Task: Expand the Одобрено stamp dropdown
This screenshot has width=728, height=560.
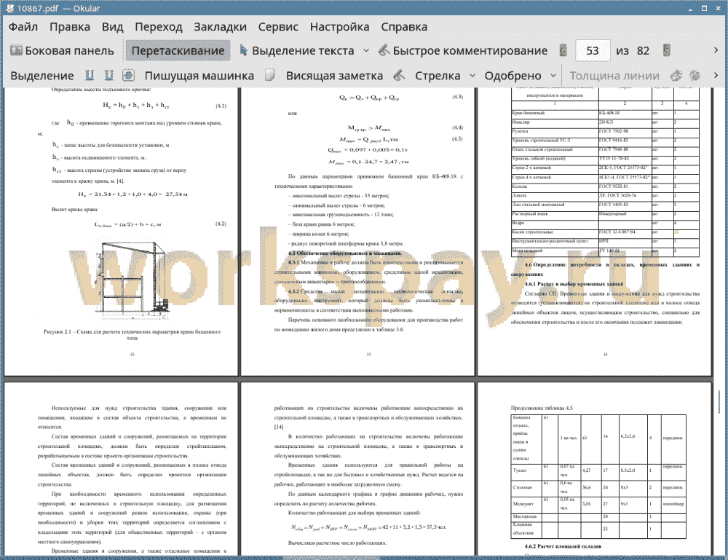Action: click(553, 76)
